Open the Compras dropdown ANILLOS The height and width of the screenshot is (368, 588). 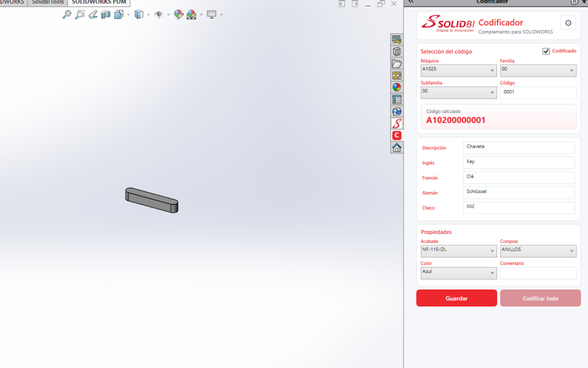coord(538,251)
